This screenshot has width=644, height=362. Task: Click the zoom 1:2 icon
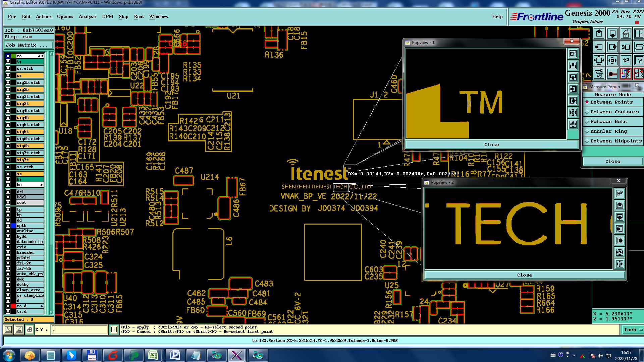626,61
